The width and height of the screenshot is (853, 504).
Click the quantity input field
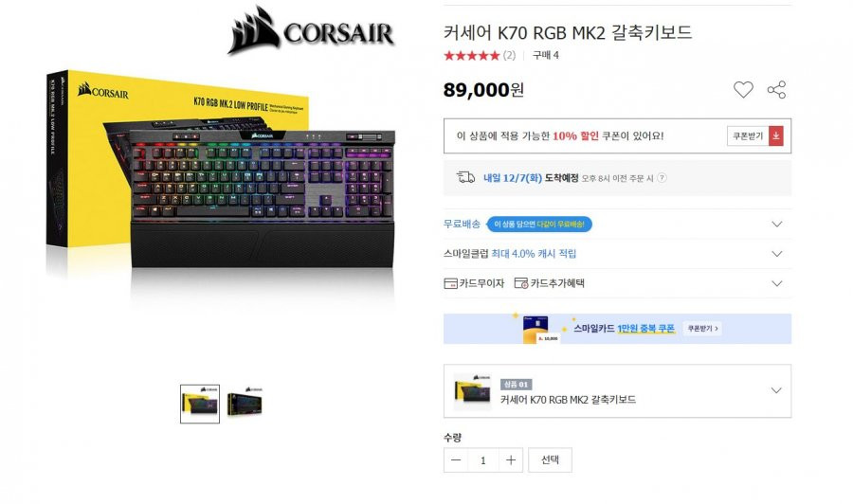[483, 460]
